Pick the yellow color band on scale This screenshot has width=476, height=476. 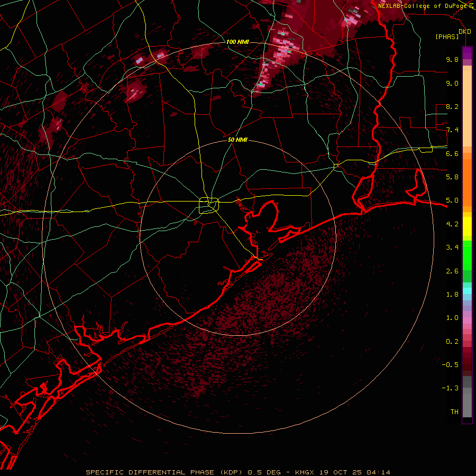467,226
